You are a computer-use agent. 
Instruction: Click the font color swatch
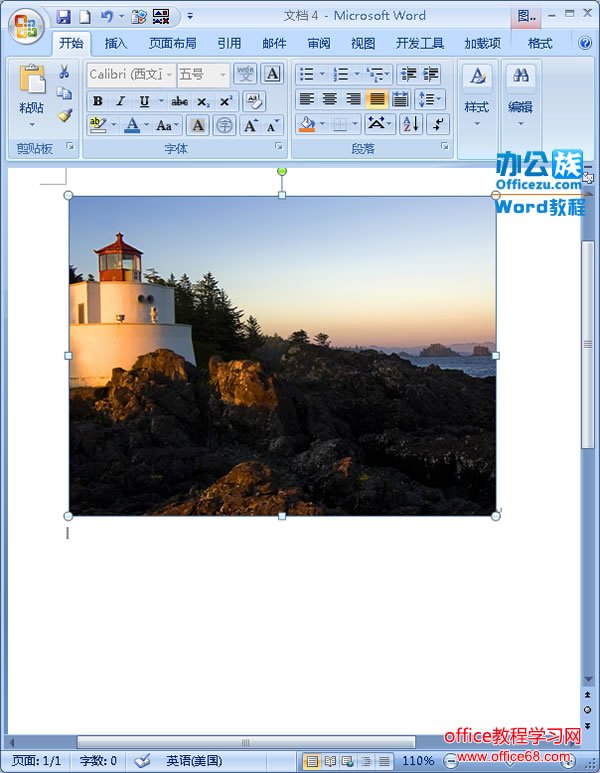pyautogui.click(x=132, y=125)
